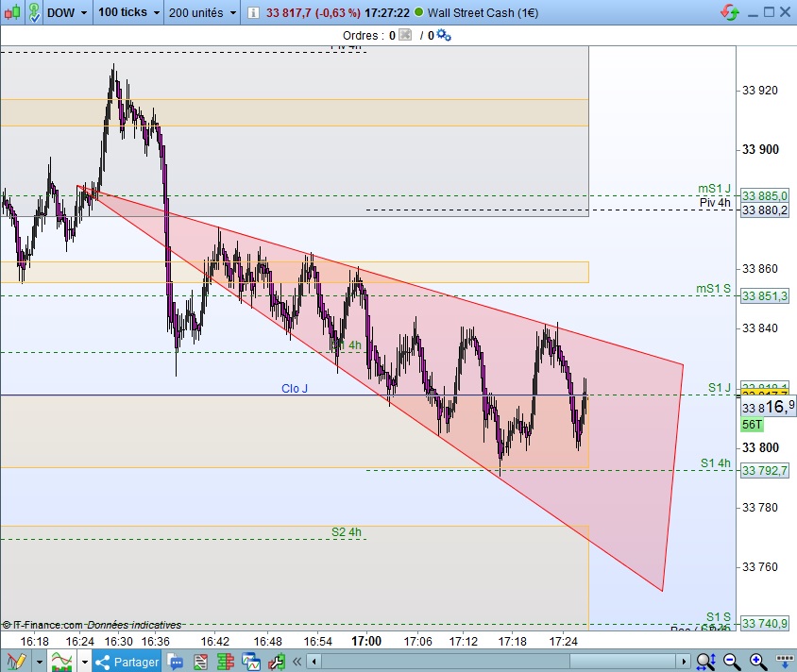
Task: Click the 33 885,0 price tag
Action: pos(765,195)
